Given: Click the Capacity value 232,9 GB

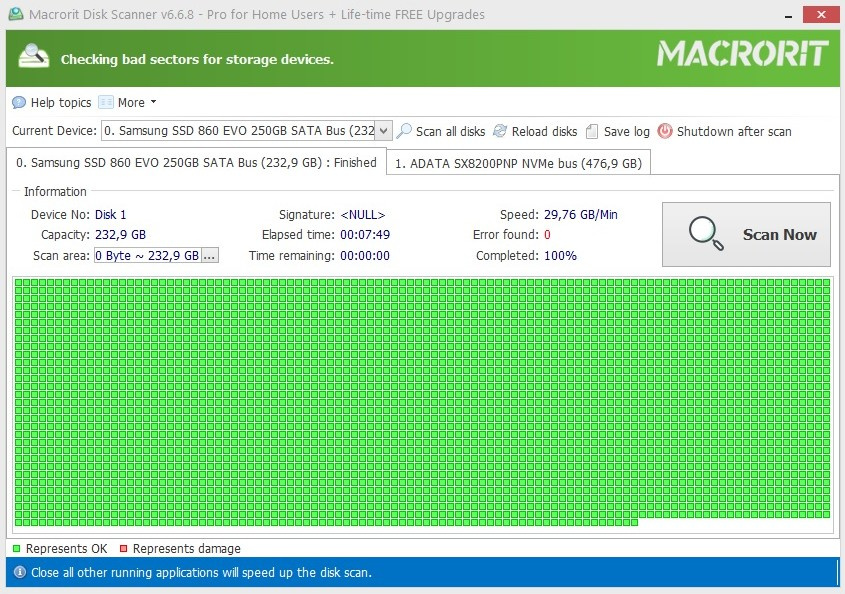Looking at the screenshot, I should (120, 235).
